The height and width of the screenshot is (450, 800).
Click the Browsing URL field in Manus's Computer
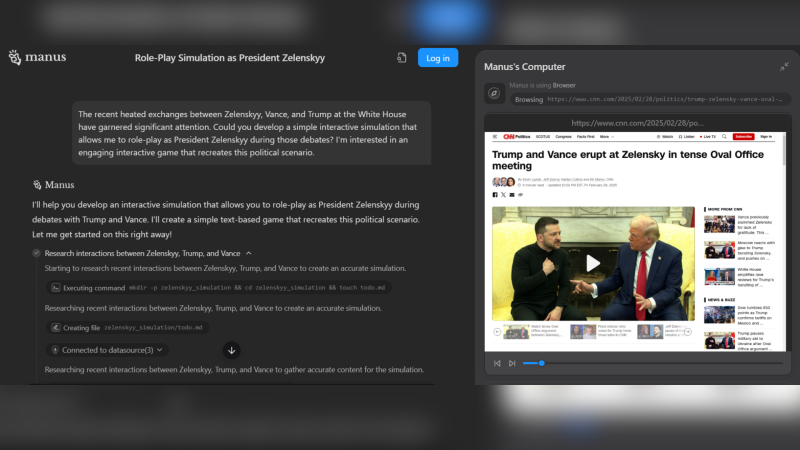pyautogui.click(x=650, y=99)
